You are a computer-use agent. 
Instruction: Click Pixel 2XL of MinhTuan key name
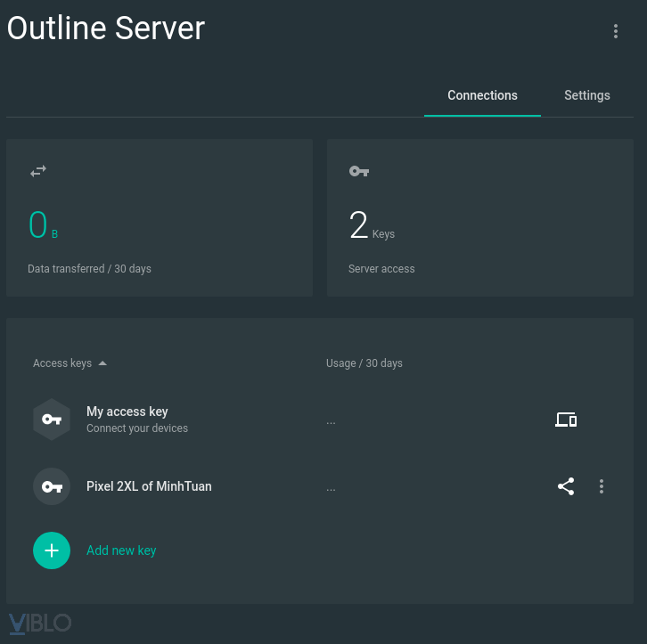[149, 486]
